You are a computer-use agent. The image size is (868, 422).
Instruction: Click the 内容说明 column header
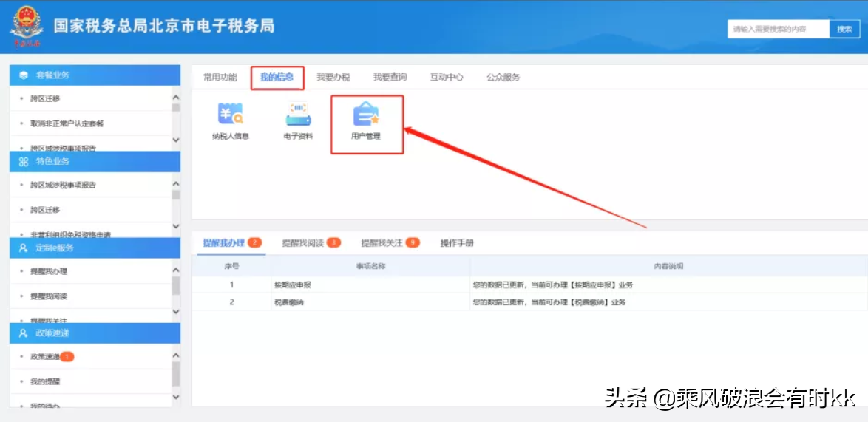pos(668,266)
